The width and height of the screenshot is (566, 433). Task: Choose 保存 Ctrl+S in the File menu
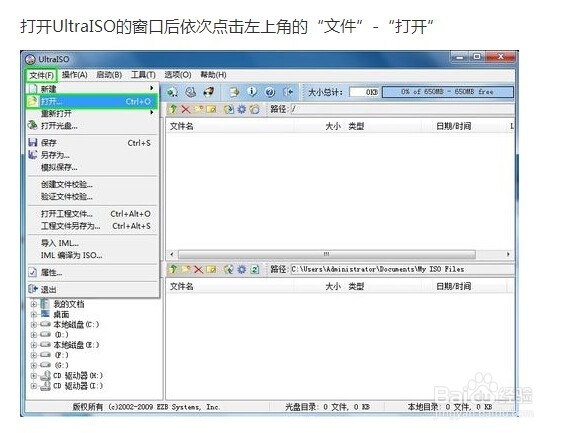(x=92, y=143)
